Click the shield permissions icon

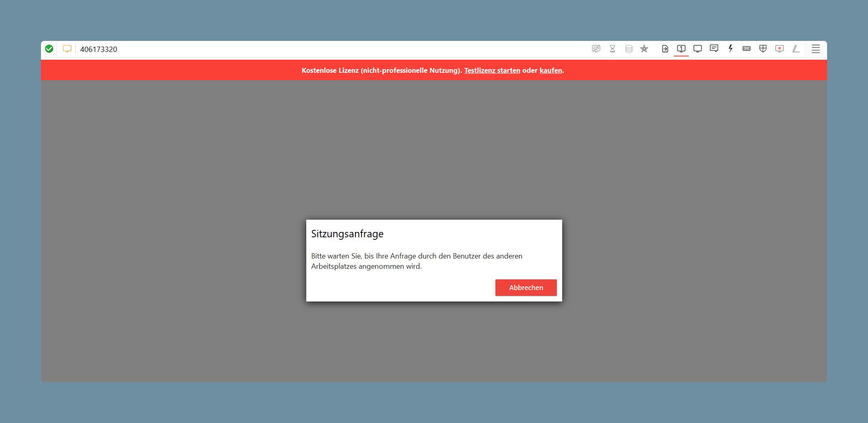763,49
